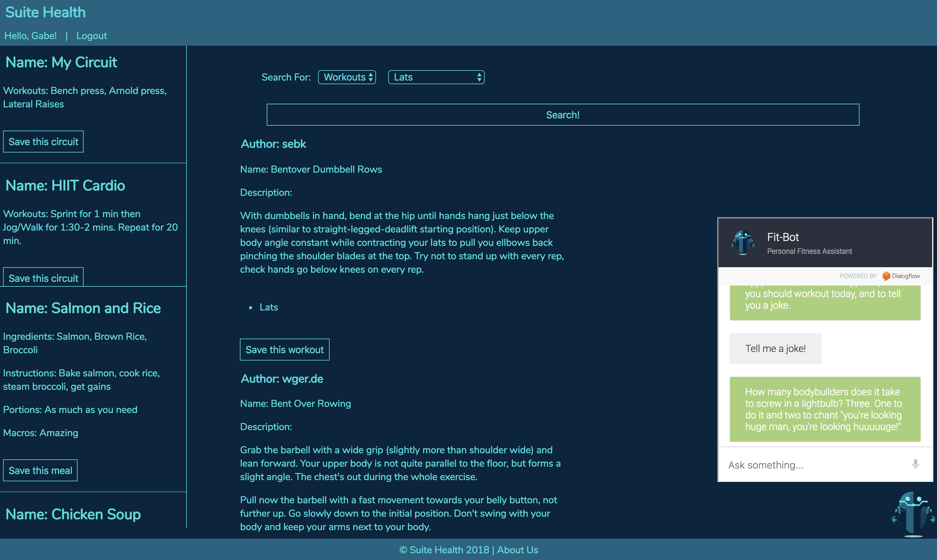Click the Suite Health site title
937x560 pixels.
45,13
